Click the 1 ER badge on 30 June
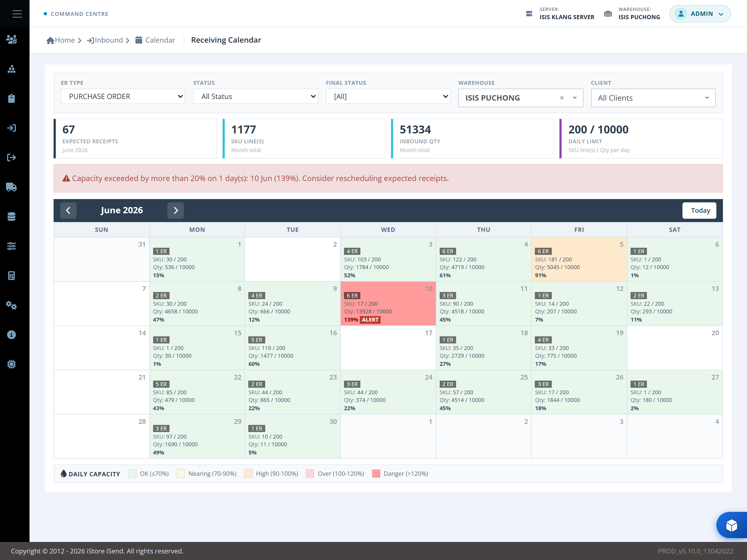 pos(257,428)
